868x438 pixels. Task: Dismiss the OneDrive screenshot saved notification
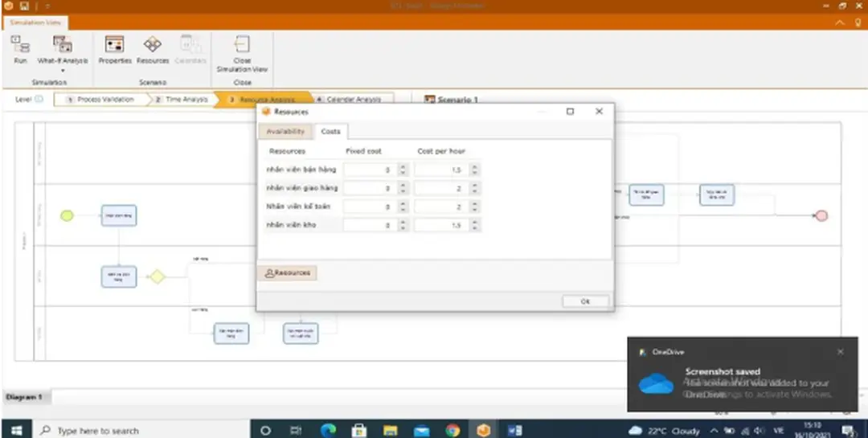coord(841,352)
